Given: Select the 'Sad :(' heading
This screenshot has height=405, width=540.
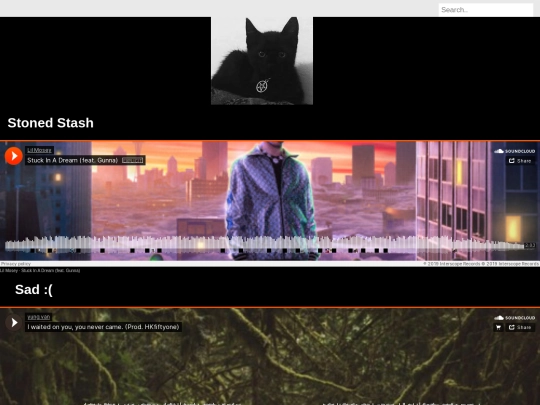Looking at the screenshot, I should click(34, 290).
